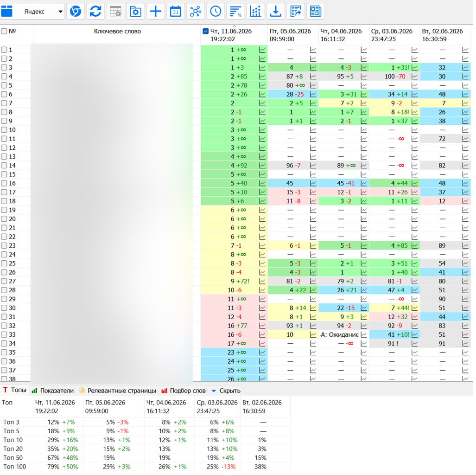Open the Chrome browser icon in toolbar
Image resolution: width=476 pixels, height=475 pixels.
75,11
